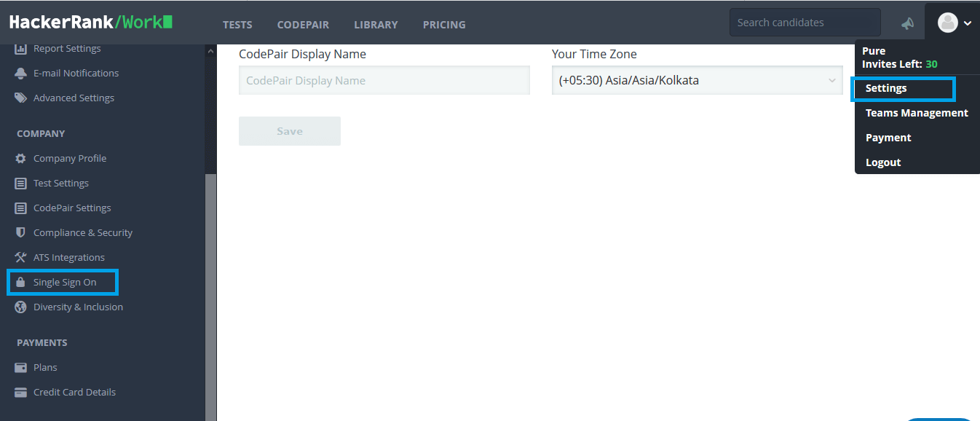The image size is (980, 421).
Task: Open the TESTS tab
Action: [237, 25]
